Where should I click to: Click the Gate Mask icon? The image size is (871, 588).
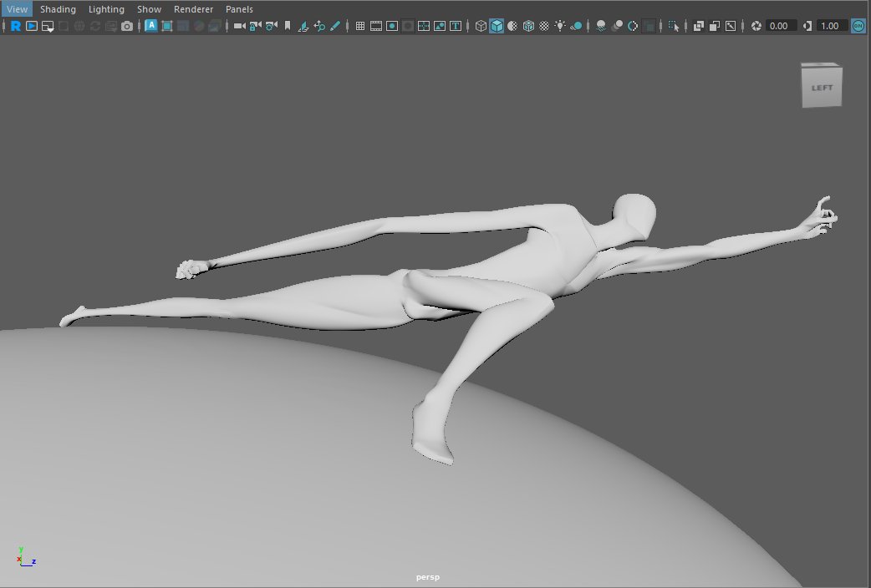pyautogui.click(x=408, y=26)
